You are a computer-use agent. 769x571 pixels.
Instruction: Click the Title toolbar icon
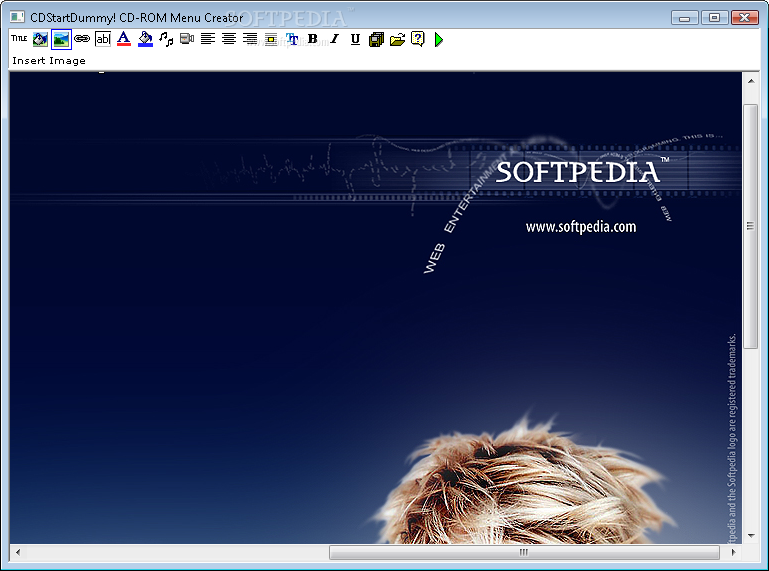pyautogui.click(x=19, y=38)
